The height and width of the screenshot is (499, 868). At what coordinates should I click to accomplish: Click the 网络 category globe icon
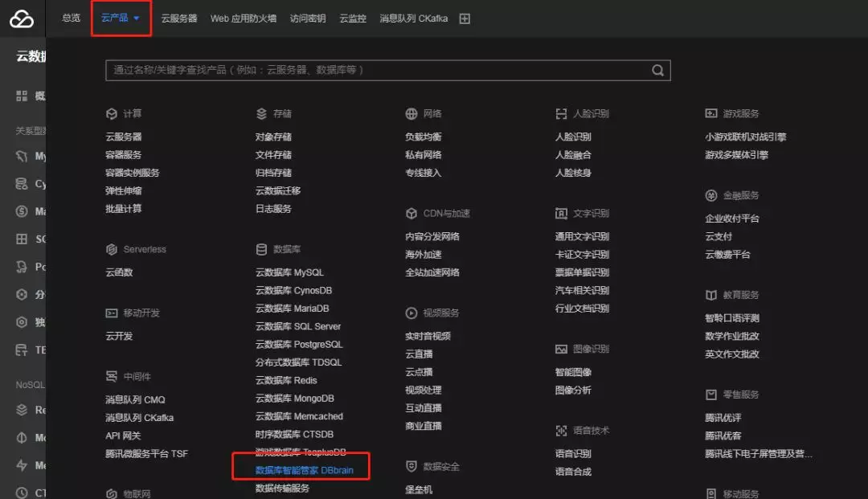(411, 114)
